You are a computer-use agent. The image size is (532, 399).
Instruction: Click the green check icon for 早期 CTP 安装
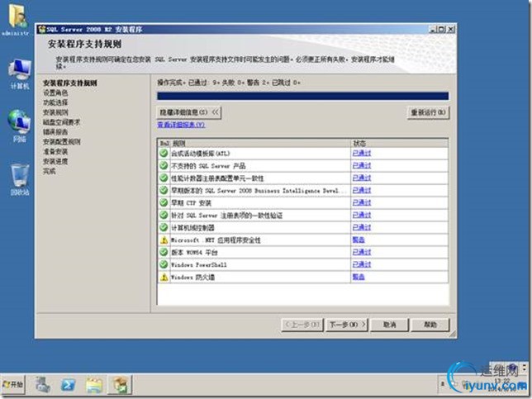point(164,203)
